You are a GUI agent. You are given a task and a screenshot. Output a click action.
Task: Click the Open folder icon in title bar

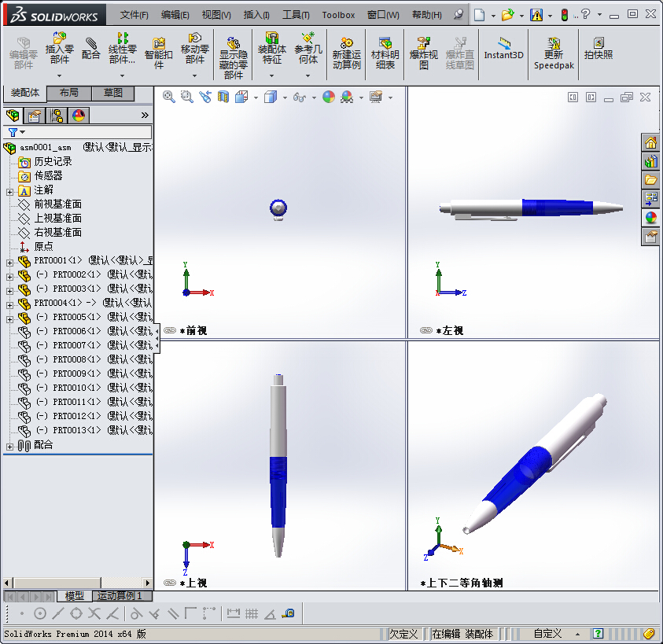[x=507, y=15]
